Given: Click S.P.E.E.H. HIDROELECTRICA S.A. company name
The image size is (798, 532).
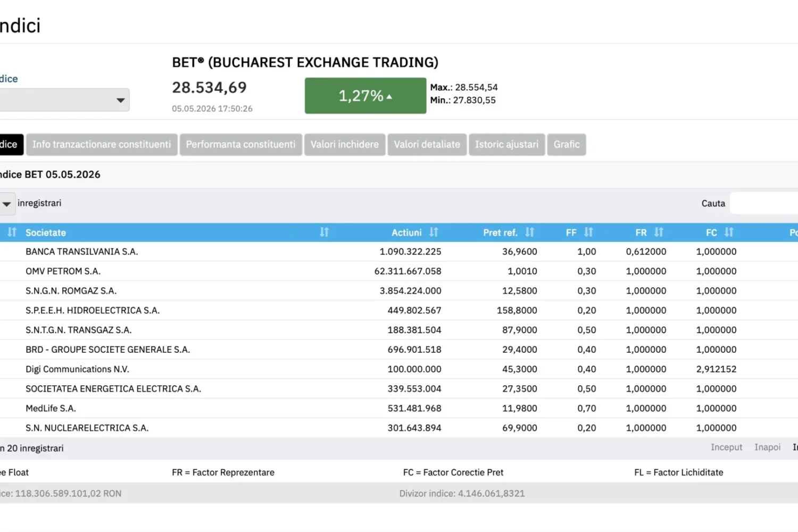Looking at the screenshot, I should coord(93,311).
